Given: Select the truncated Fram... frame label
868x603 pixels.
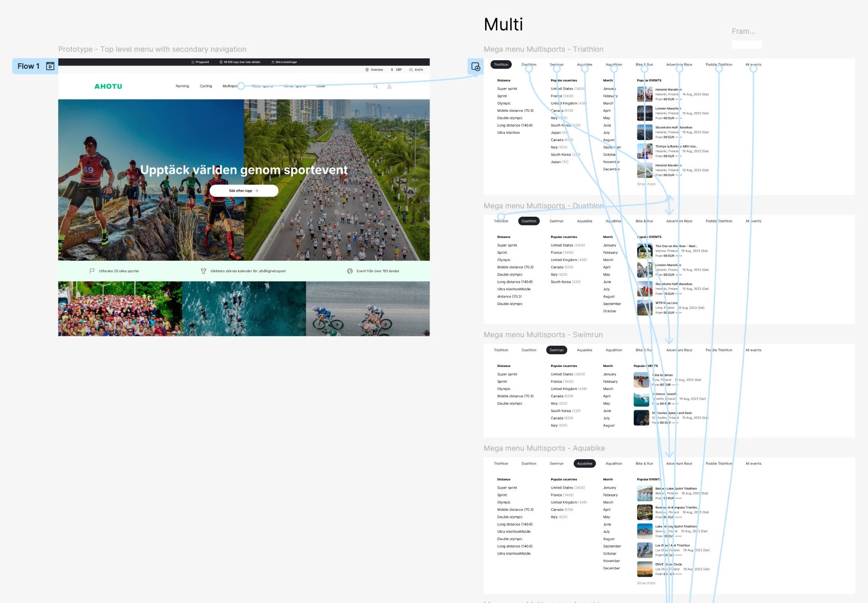Looking at the screenshot, I should (x=744, y=31).
